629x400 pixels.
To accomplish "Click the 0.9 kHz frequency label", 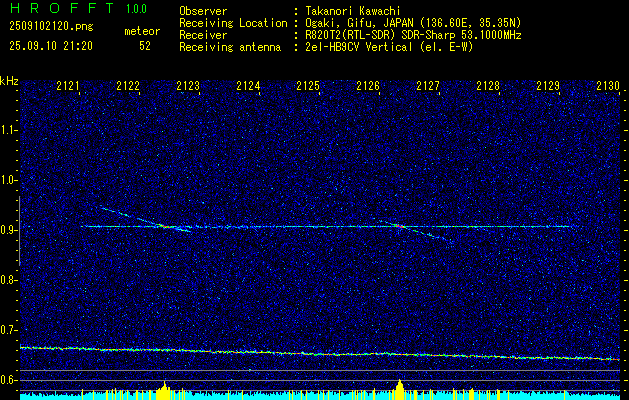I will click(x=9, y=230).
